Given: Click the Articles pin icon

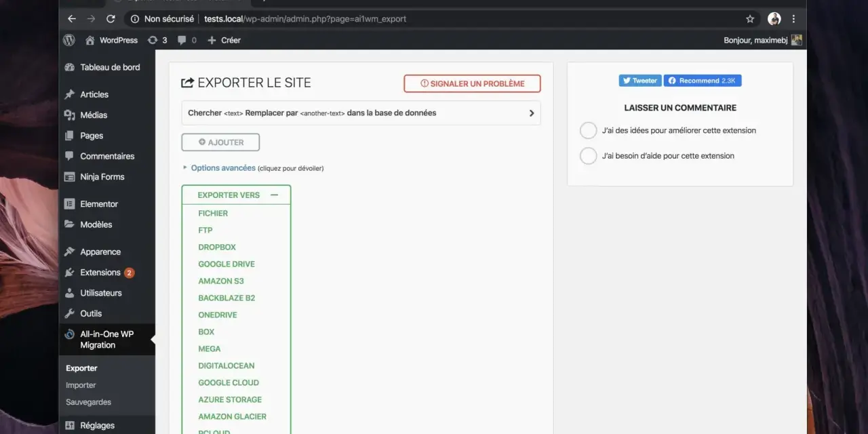Looking at the screenshot, I should click(69, 94).
